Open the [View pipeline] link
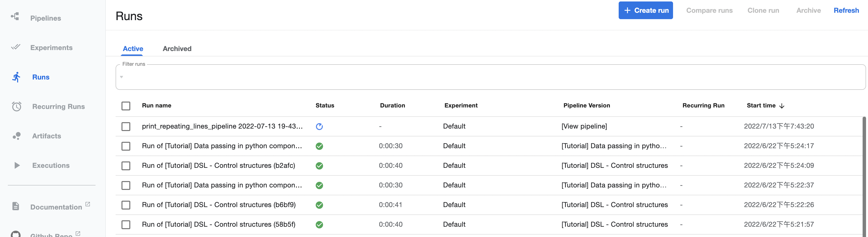This screenshot has width=868, height=237. [x=584, y=126]
